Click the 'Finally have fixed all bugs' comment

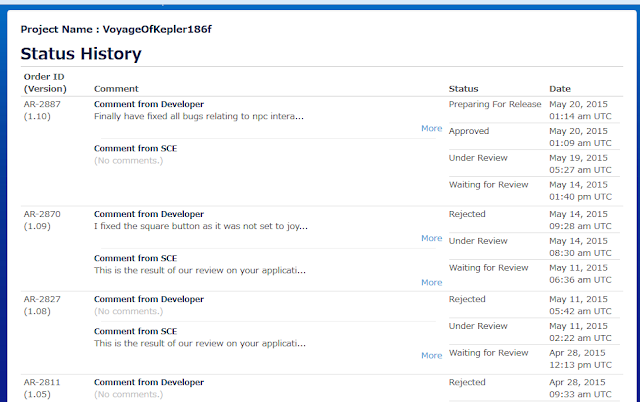pyautogui.click(x=198, y=116)
